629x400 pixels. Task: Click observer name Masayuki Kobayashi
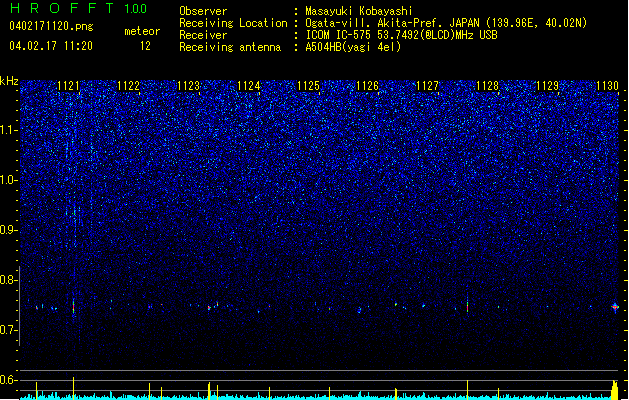tap(359, 11)
